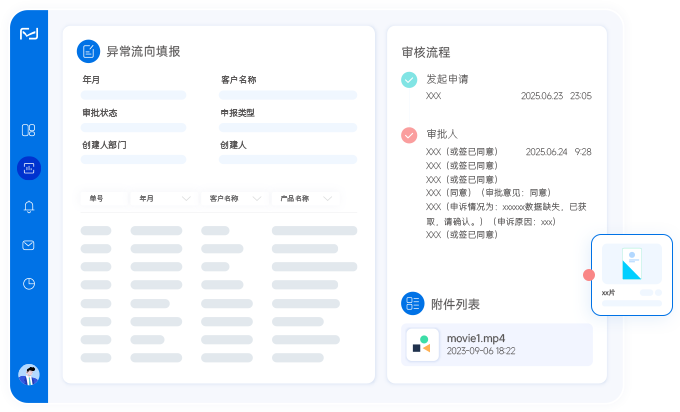Open the mail envelope icon in sidebar
680x412 pixels.
[29, 245]
